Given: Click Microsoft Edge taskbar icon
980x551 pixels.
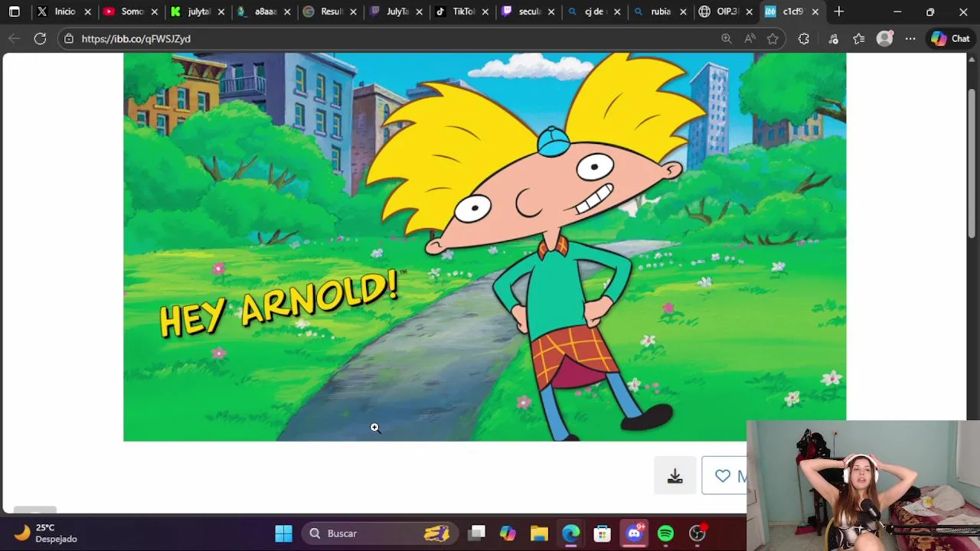Looking at the screenshot, I should click(571, 533).
